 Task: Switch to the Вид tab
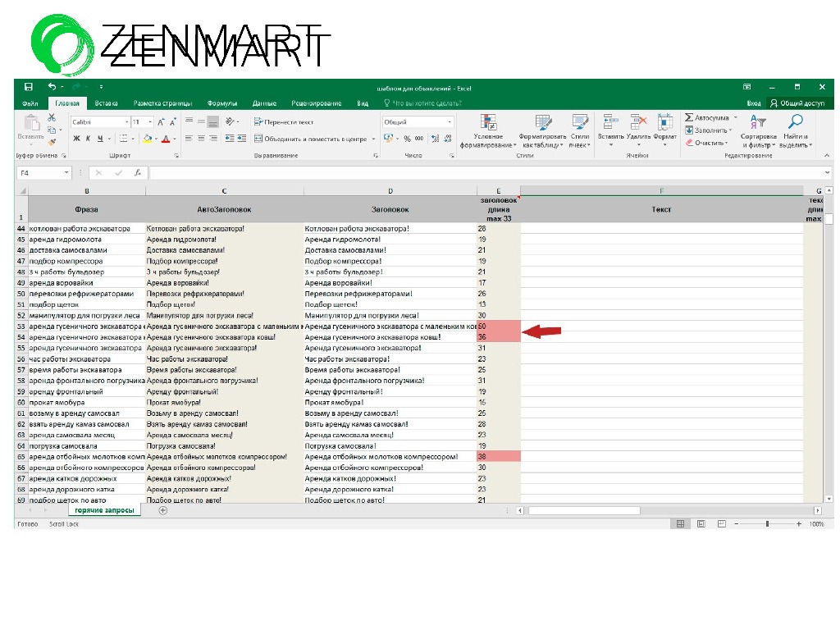pos(363,103)
